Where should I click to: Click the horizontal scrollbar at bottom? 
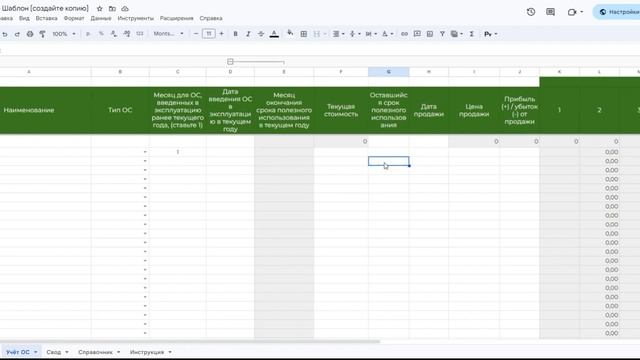(x=190, y=342)
